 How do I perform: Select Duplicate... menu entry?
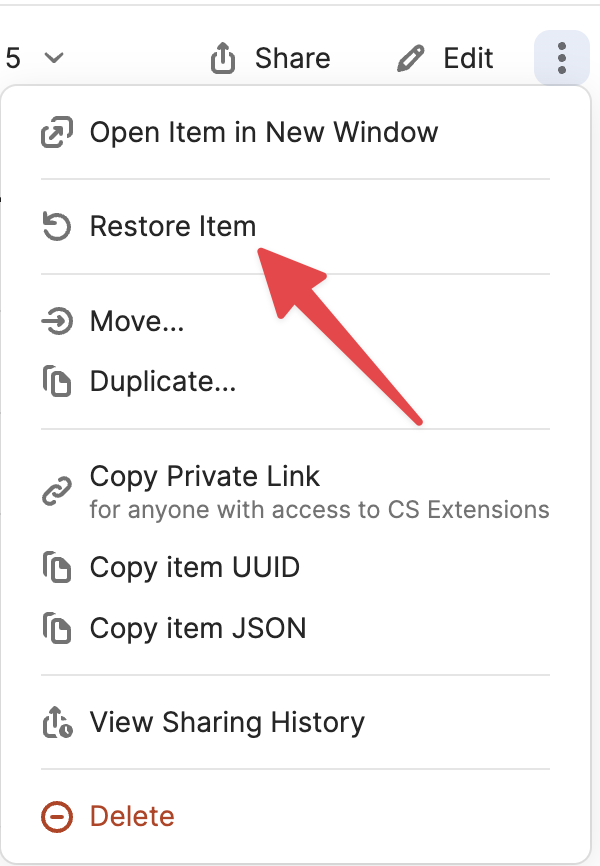163,382
